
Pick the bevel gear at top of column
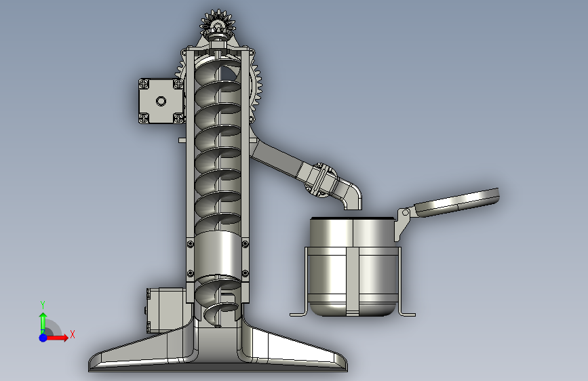pos(218,21)
